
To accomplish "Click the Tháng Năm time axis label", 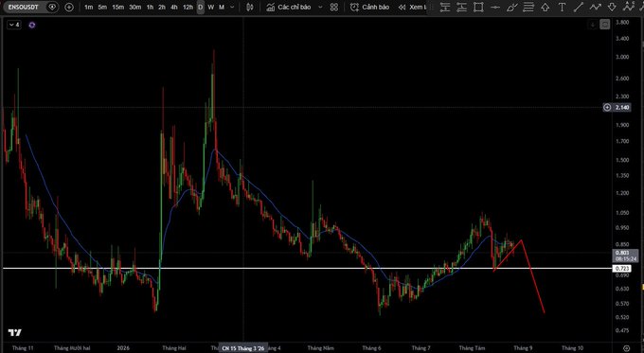I will coord(320,348).
